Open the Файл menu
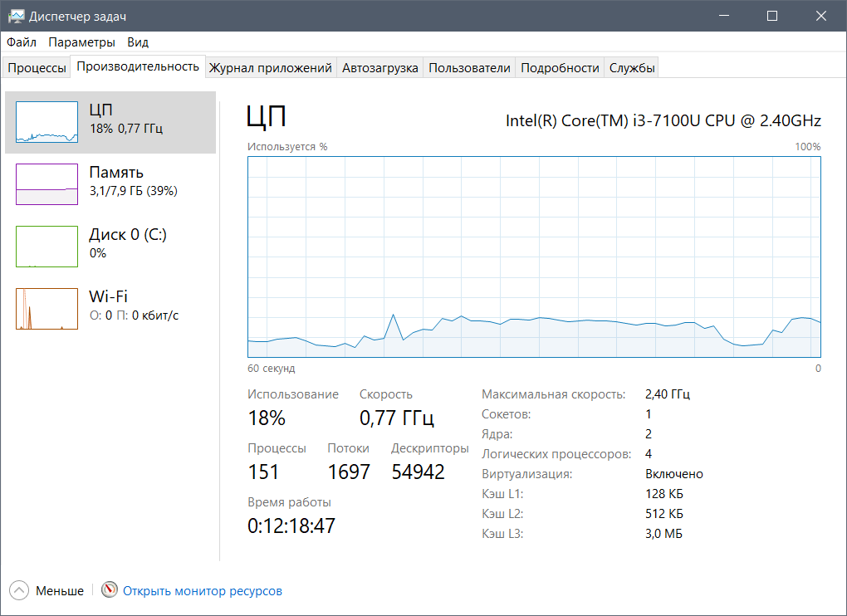 (x=22, y=42)
